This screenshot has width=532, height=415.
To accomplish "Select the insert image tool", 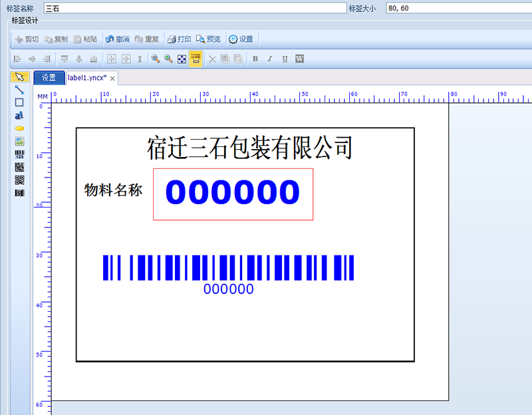I will click(x=20, y=142).
